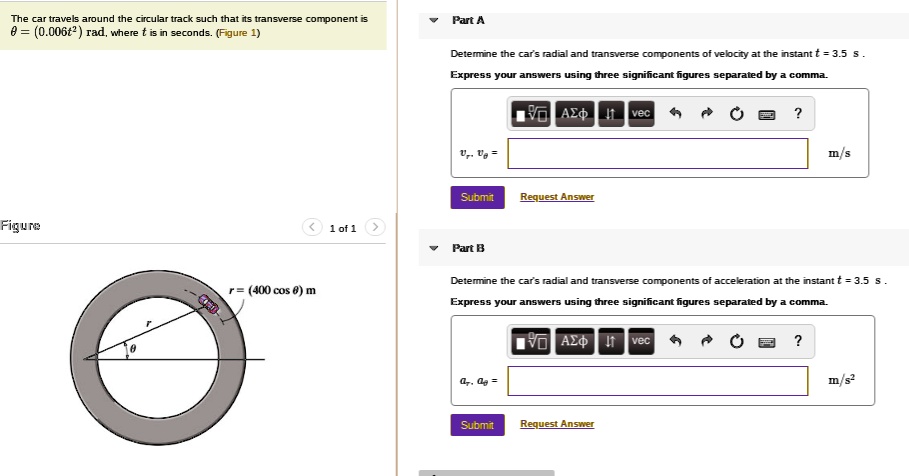The width and height of the screenshot is (909, 476).
Task: Open Greek symbols menu in Part A toolbar
Action: [575, 114]
